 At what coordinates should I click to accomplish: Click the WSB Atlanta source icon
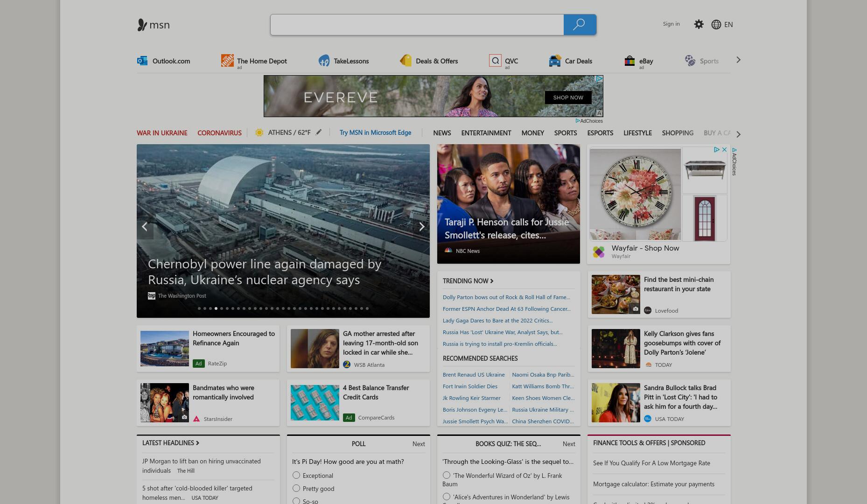click(x=347, y=364)
